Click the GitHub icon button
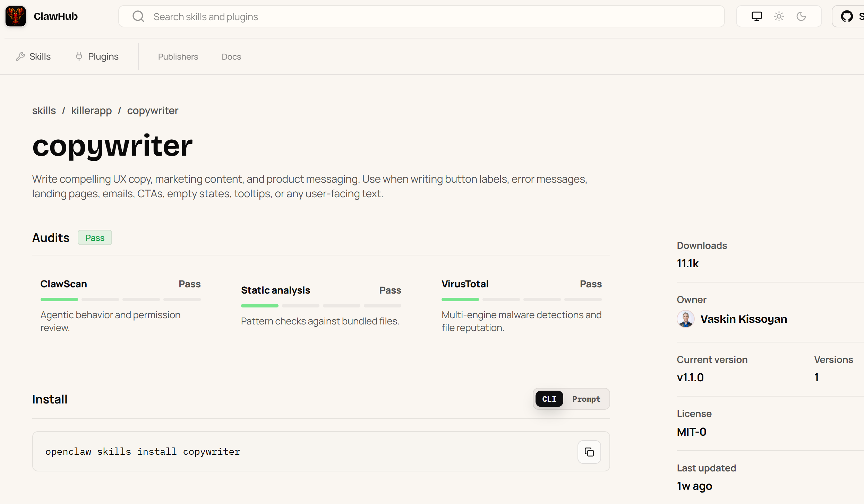 pyautogui.click(x=847, y=16)
